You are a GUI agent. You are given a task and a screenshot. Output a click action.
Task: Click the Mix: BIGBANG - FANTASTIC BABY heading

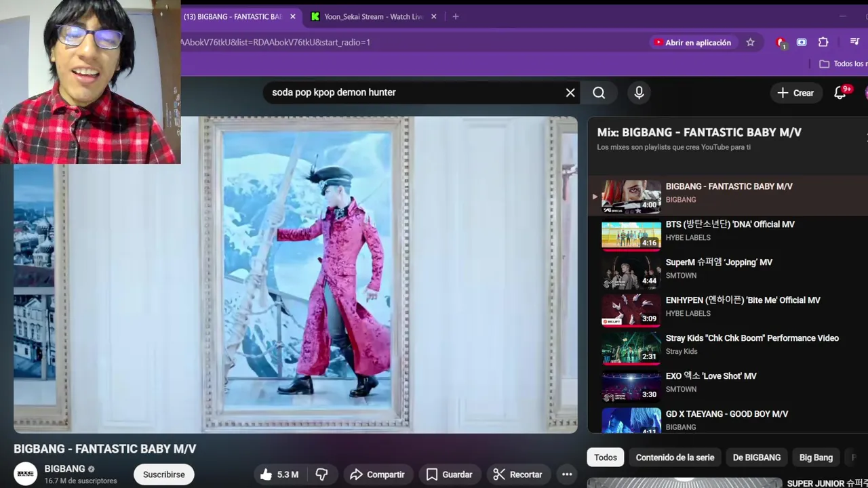click(699, 132)
